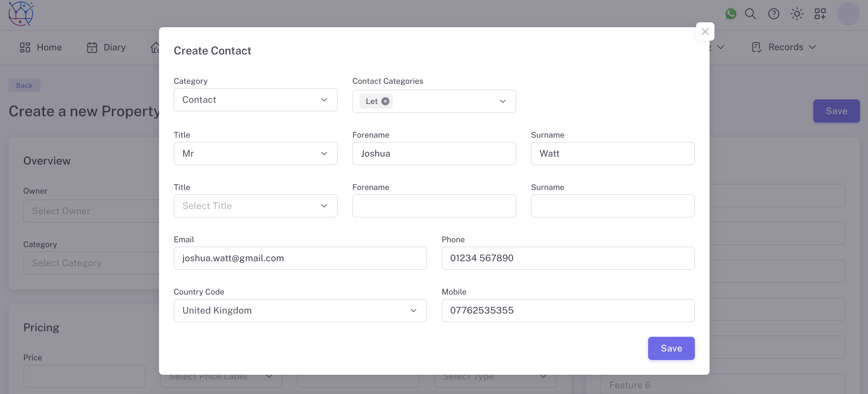Open the Diary menu item
868x394 pixels.
tap(106, 47)
